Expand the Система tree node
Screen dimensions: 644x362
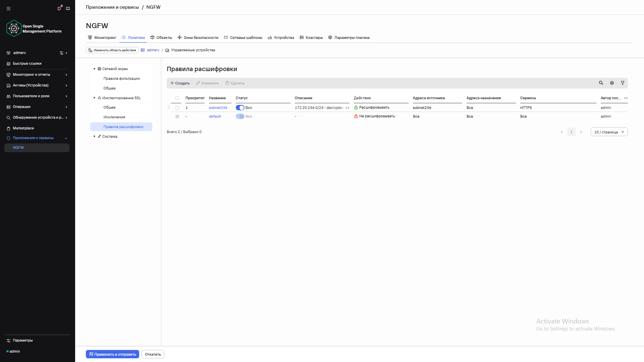pyautogui.click(x=95, y=136)
